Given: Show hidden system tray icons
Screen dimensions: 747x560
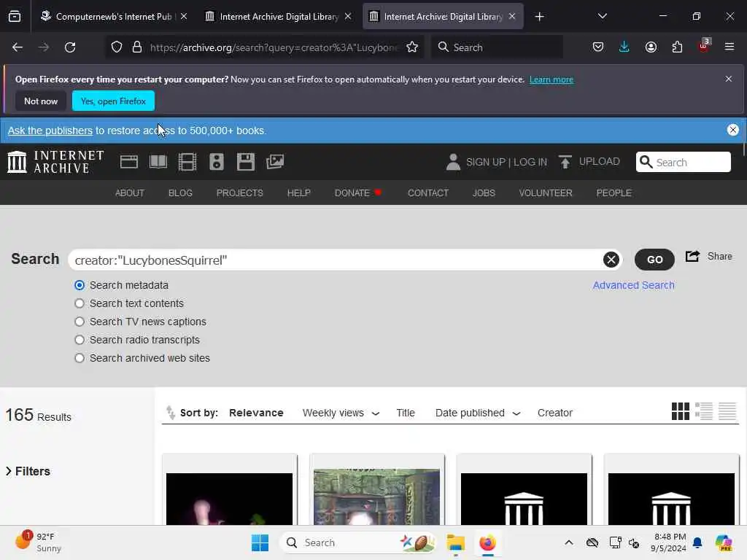Looking at the screenshot, I should [569, 542].
